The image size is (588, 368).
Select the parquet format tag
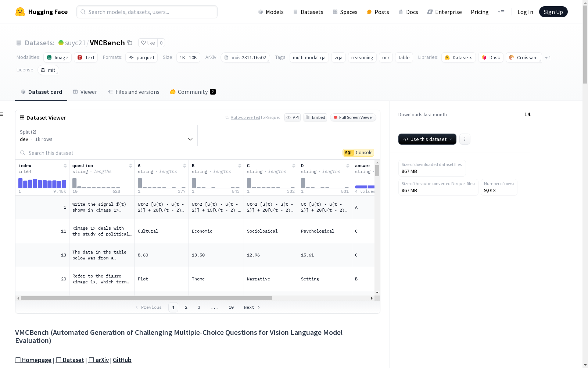click(141, 57)
